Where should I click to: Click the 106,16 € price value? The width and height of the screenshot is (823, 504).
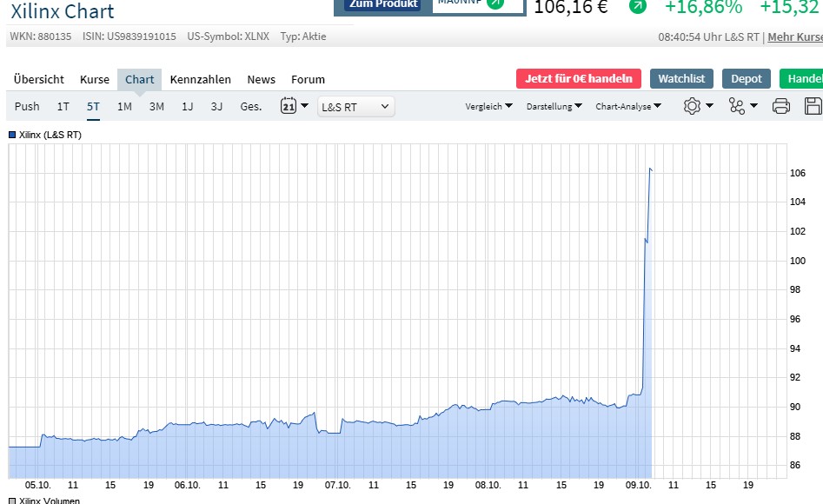(570, 7)
